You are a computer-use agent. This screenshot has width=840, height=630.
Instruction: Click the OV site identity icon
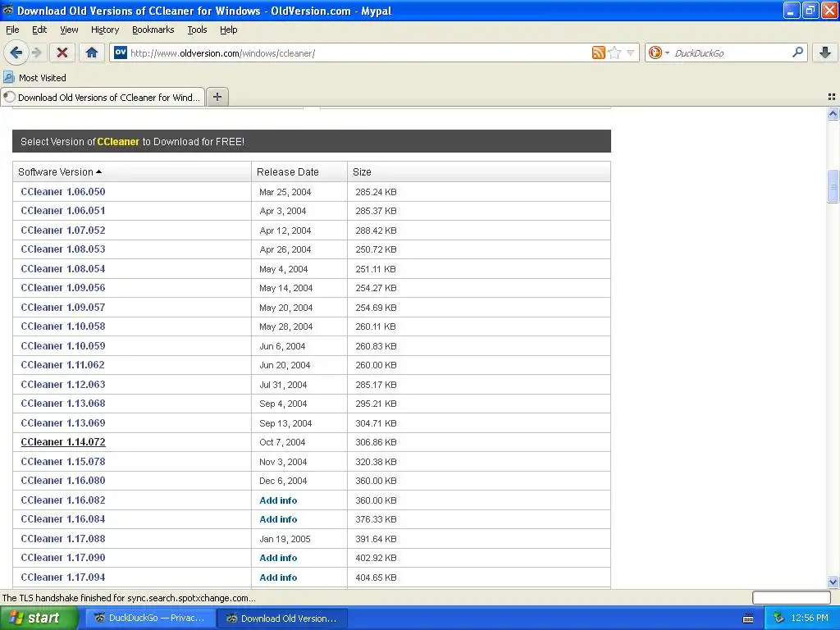click(x=121, y=52)
